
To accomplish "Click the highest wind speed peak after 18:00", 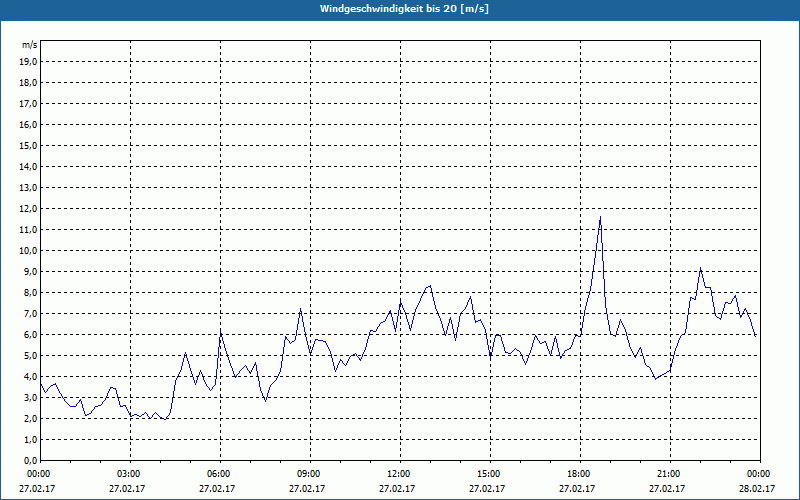I will [601, 217].
